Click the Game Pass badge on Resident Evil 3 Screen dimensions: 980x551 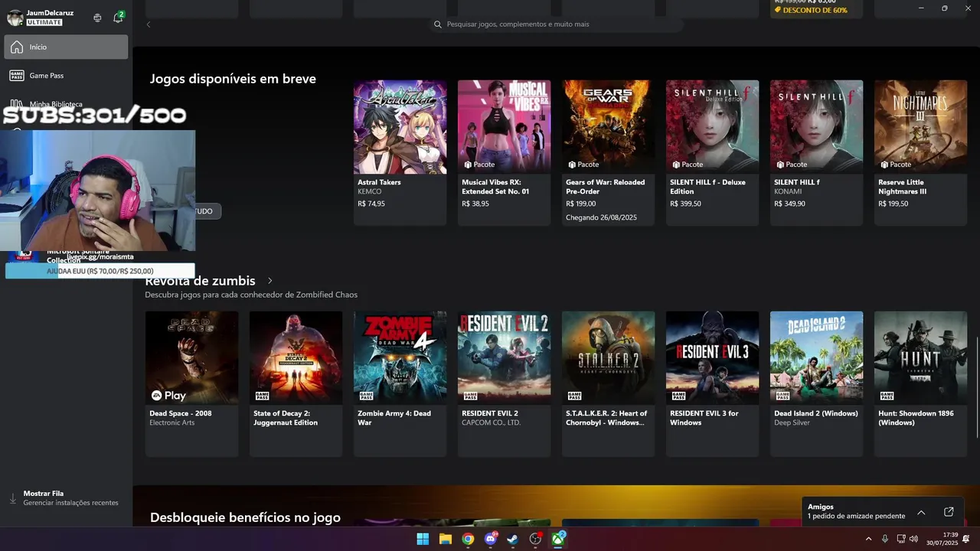(678, 396)
